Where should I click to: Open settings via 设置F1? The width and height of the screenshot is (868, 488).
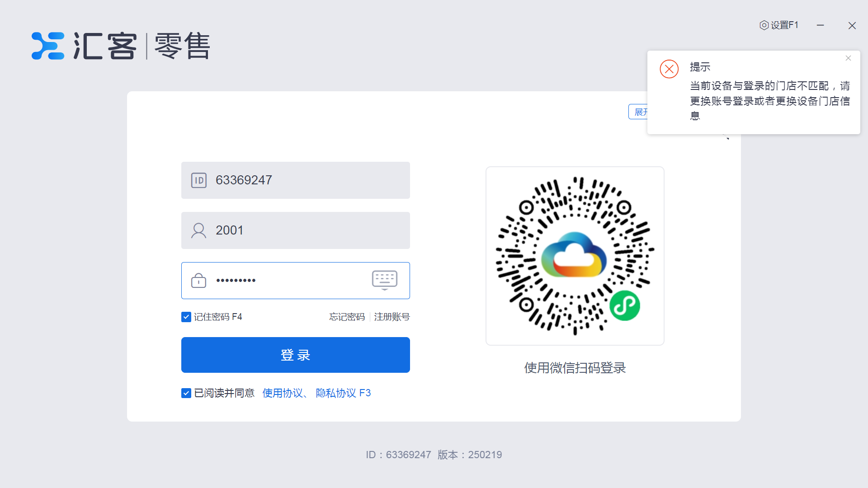pos(779,25)
